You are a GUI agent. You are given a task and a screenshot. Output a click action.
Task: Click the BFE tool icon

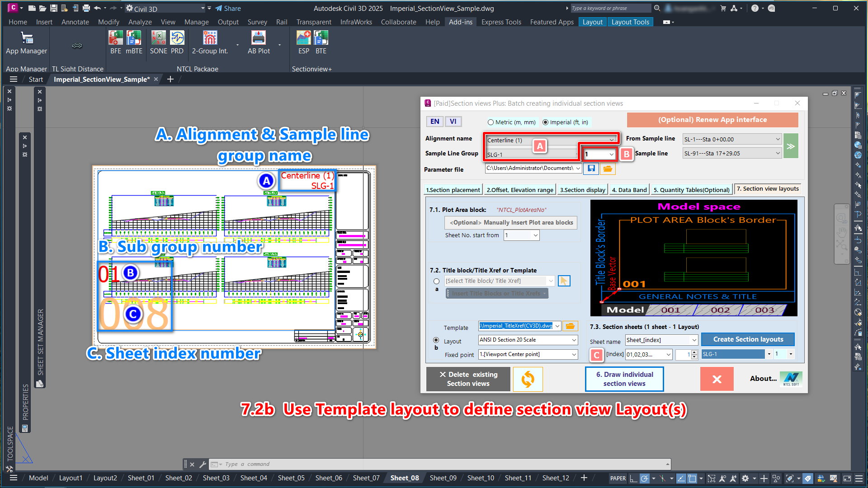tap(116, 38)
